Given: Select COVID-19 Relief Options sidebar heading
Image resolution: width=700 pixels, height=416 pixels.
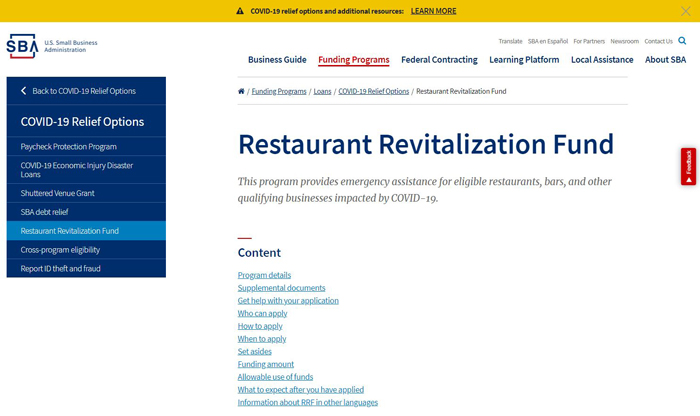Looking at the screenshot, I should pyautogui.click(x=82, y=121).
